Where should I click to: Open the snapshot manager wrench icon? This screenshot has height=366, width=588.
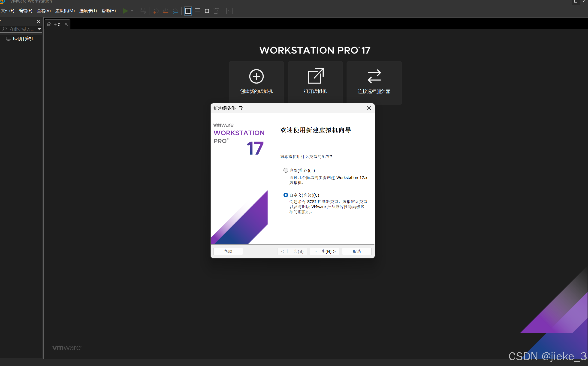175,11
